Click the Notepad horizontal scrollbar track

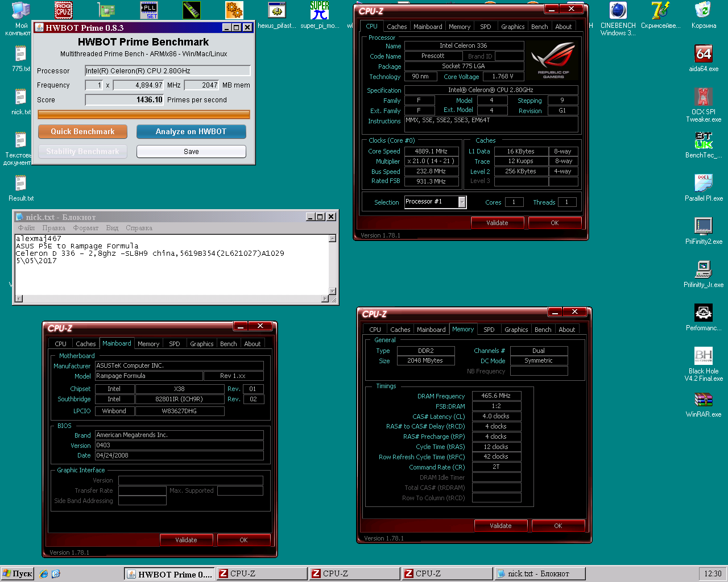click(172, 298)
